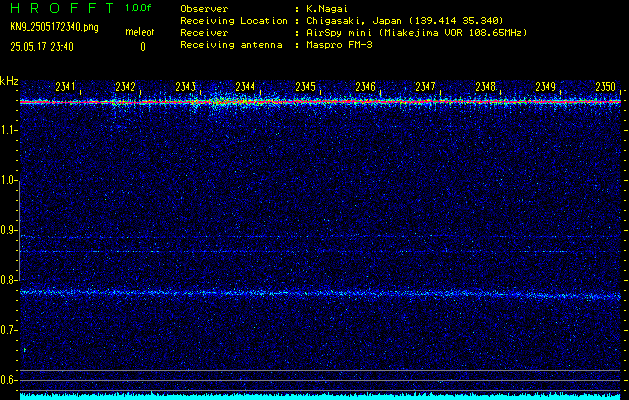This screenshot has width=629, height=400.
Task: Select the date stamp 25.05.17 23:40
Action: (x=42, y=47)
